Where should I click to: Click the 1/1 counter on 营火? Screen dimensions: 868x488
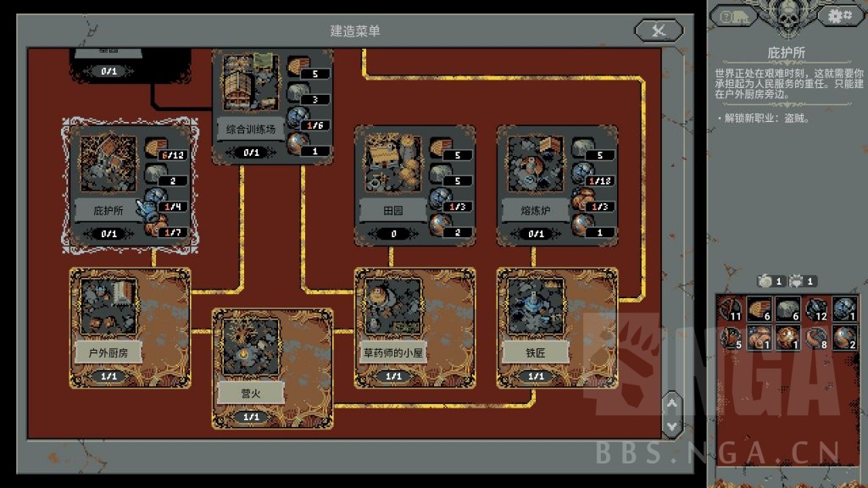coord(251,417)
